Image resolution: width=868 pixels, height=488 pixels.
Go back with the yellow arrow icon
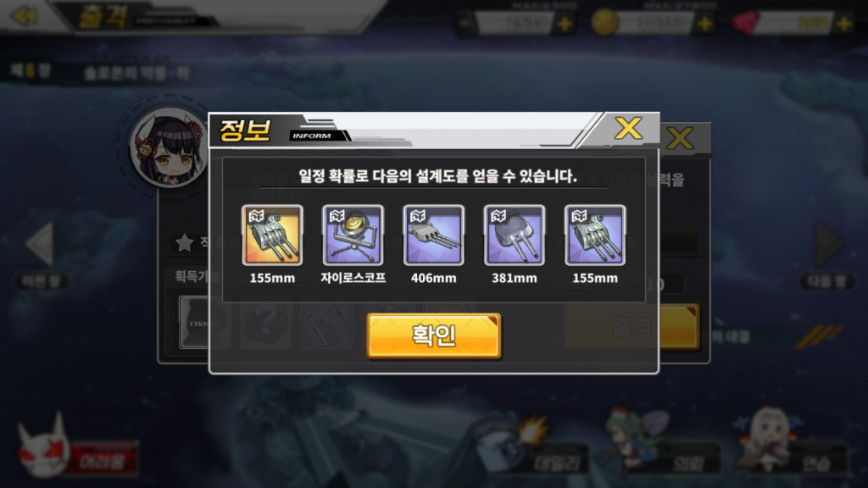(24, 15)
